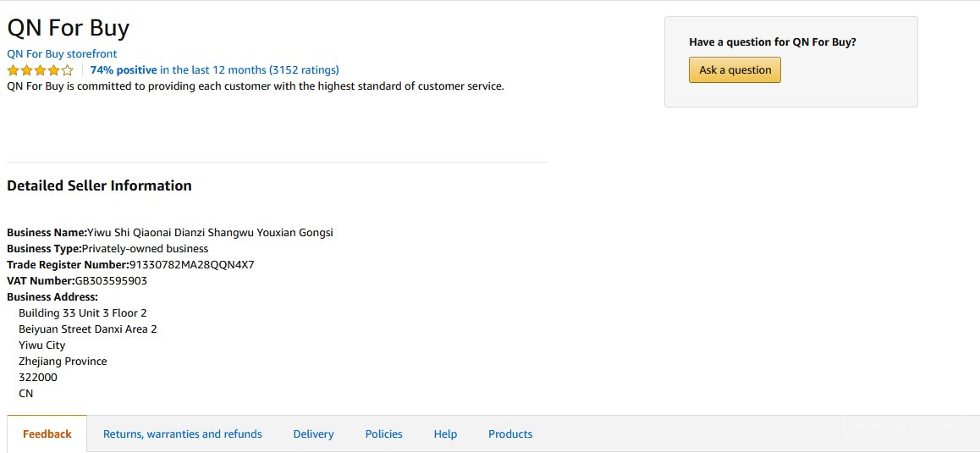Screen dimensions: 980x453
Task: Click the seller customer service description text
Action: coord(255,86)
